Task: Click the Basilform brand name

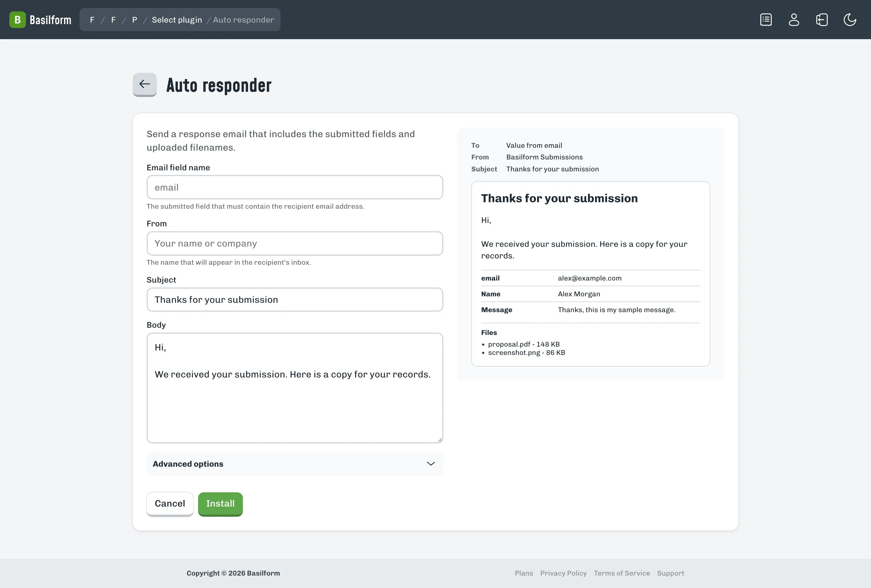Action: (51, 20)
